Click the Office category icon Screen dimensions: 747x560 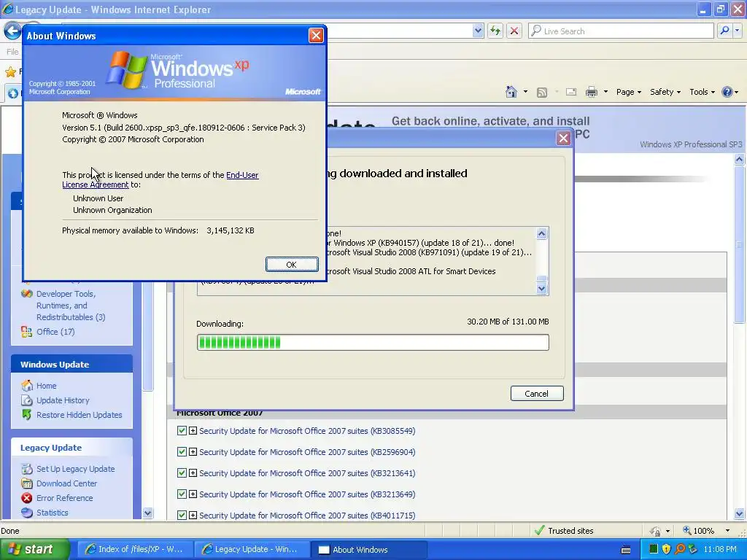coord(27,332)
